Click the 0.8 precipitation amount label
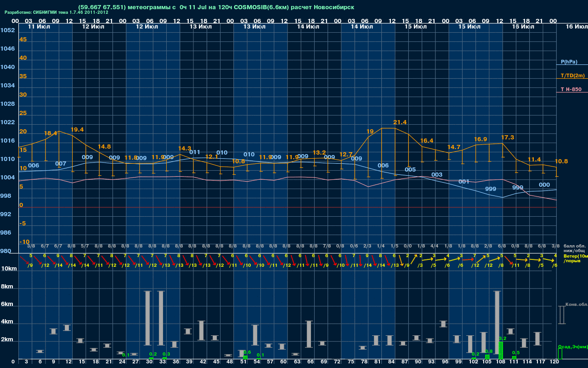This screenshot has width=588, height=368. click(x=489, y=351)
